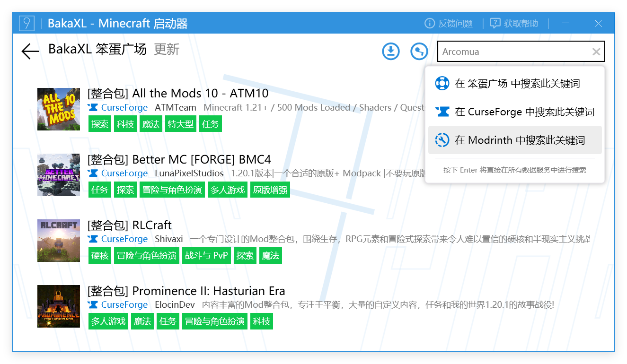Click the 笨蛋广场 lifebuoy icon in dropdown
The width and height of the screenshot is (627, 364).
click(x=442, y=84)
